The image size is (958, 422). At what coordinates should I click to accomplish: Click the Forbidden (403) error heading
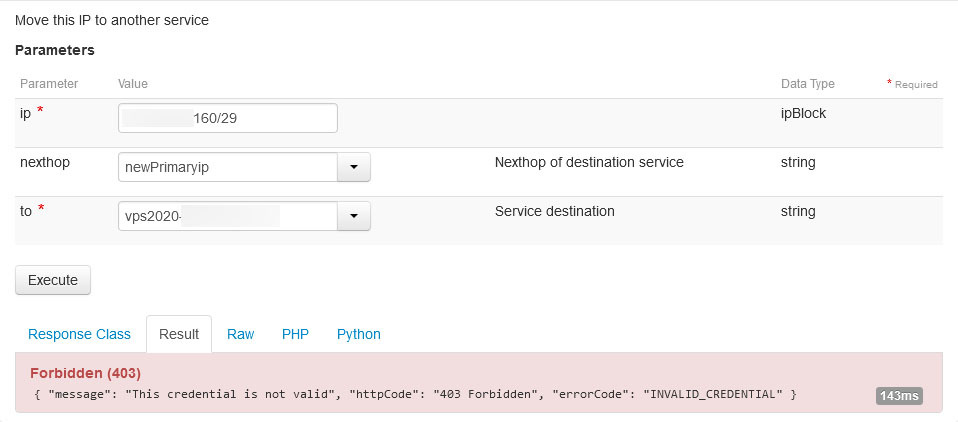(x=86, y=373)
